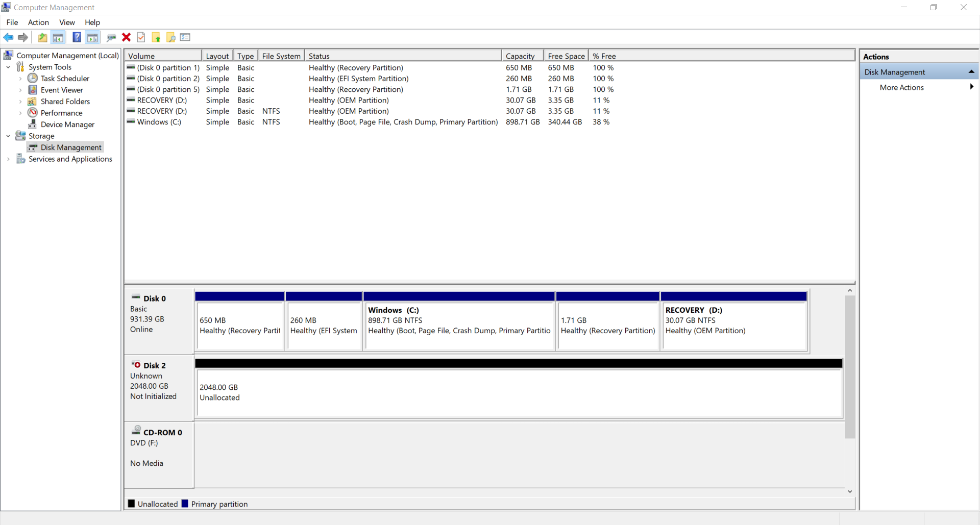This screenshot has width=980, height=525.
Task: Click the Event Viewer icon
Action: (x=33, y=90)
